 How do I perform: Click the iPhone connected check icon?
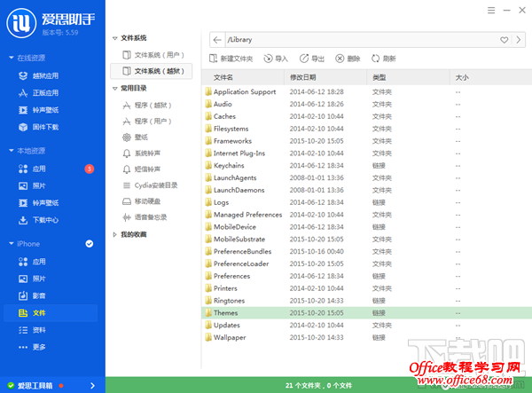(x=90, y=244)
